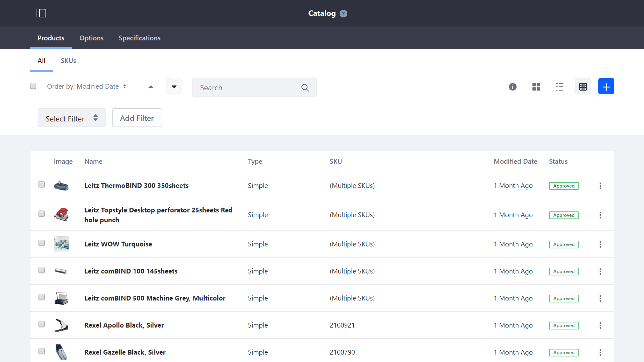
Task: Tick the select-all checkbox in toolbar
Action: click(33, 86)
